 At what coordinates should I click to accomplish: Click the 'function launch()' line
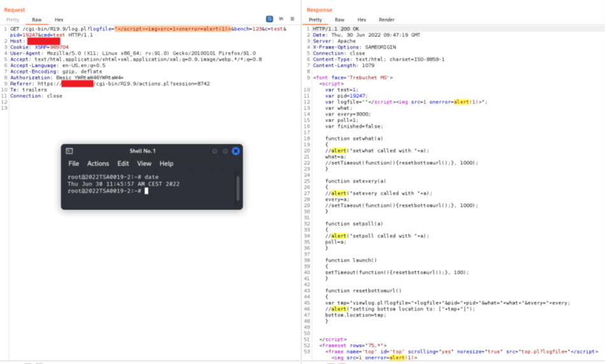[351, 260]
